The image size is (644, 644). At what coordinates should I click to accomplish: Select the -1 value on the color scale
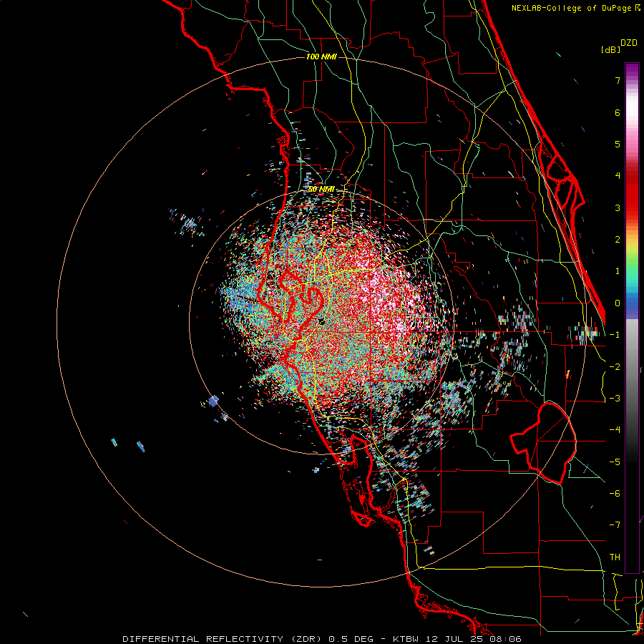coord(615,335)
